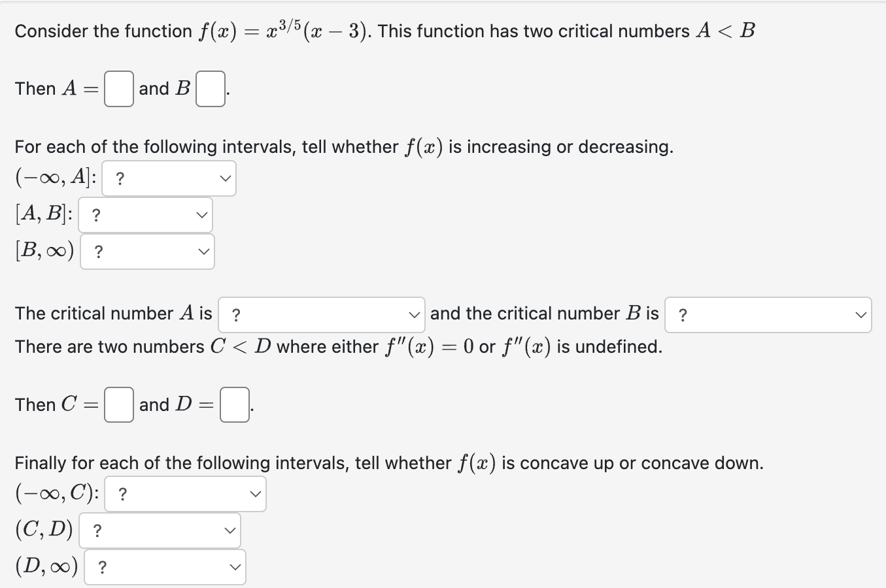Click the input box for critical number A

tap(118, 87)
